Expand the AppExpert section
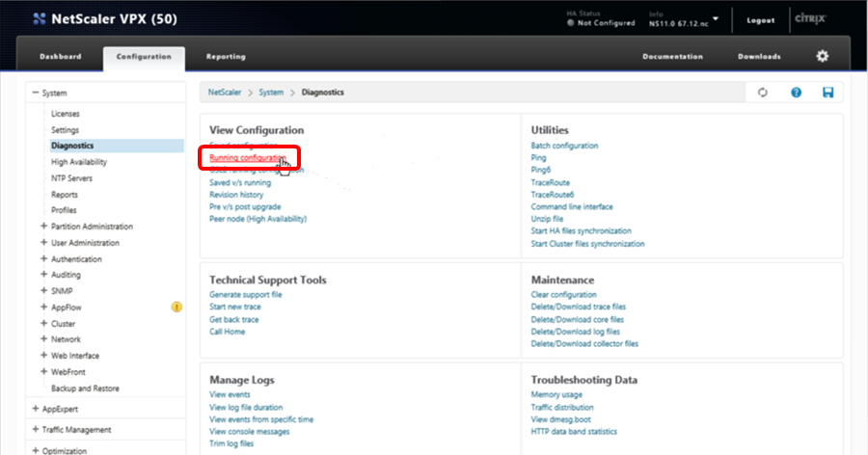Image resolution: width=868 pixels, height=455 pixels. [x=36, y=409]
